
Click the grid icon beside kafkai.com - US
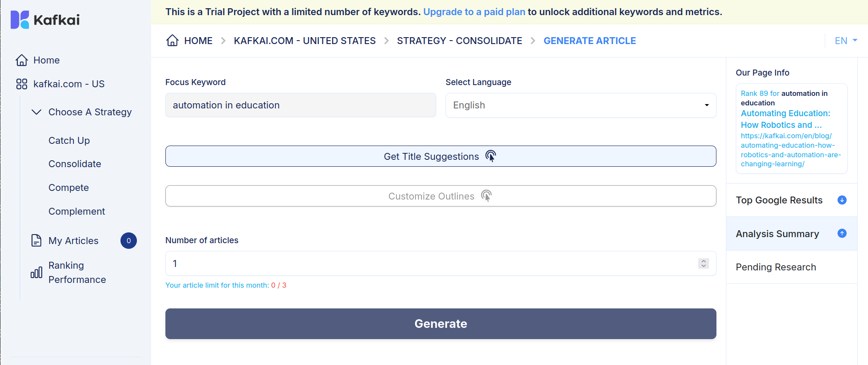pos(22,84)
